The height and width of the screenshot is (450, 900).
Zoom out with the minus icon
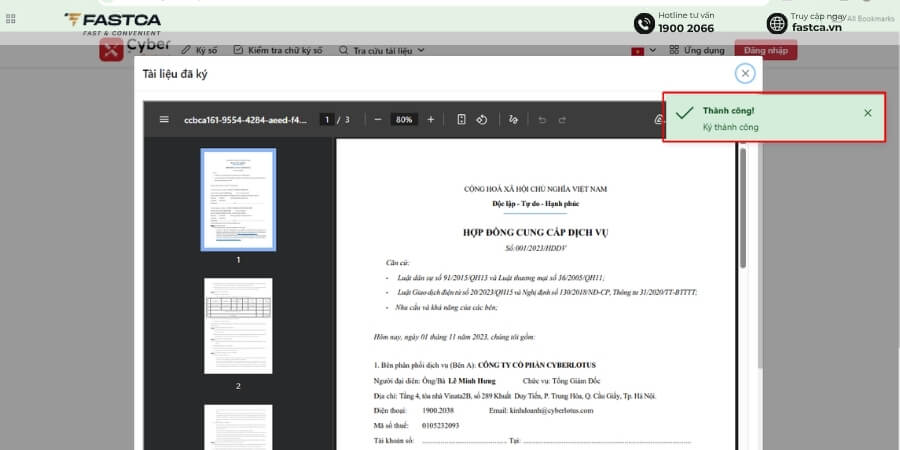pyautogui.click(x=378, y=119)
